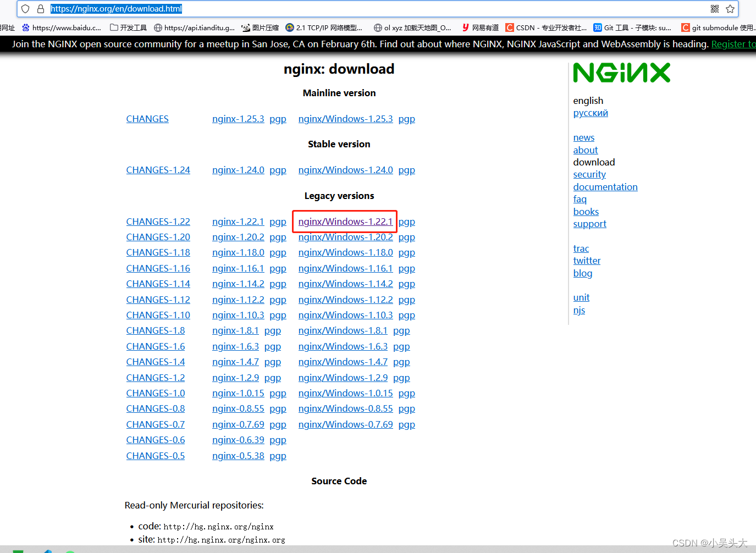Click the padlock site security icon
The image size is (756, 553).
click(40, 9)
